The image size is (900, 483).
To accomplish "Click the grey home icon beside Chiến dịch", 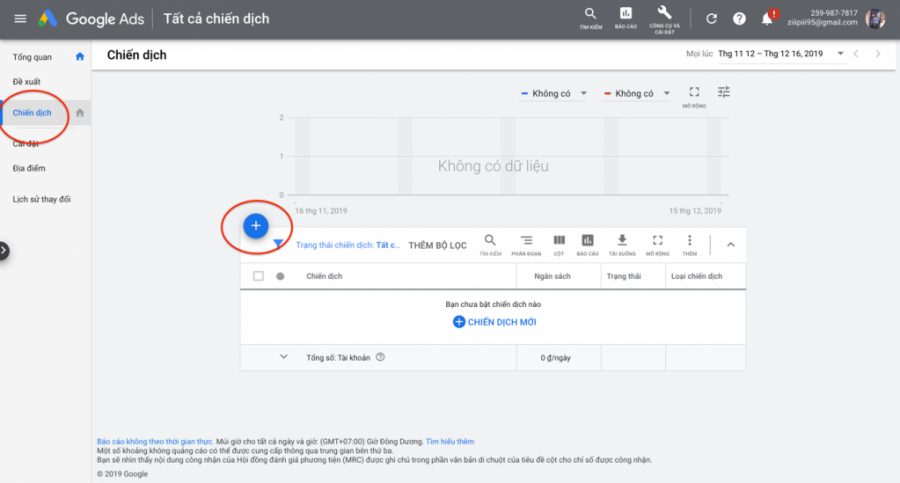I will tap(80, 113).
